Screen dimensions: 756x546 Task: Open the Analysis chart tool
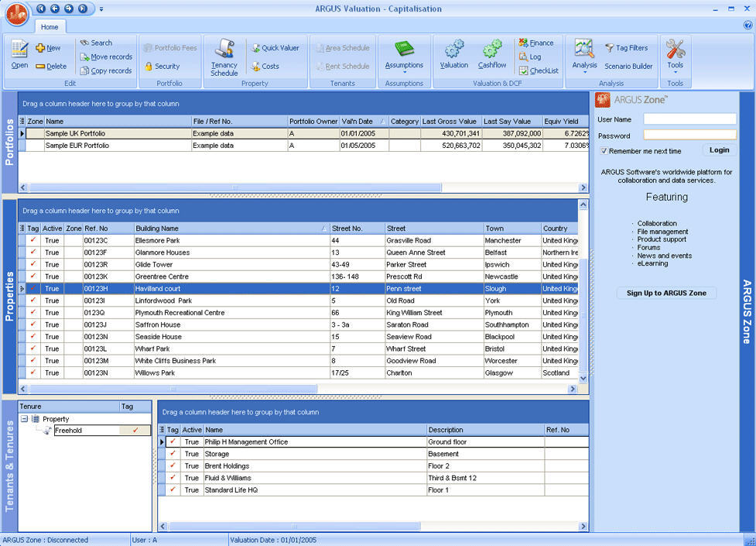tap(584, 48)
